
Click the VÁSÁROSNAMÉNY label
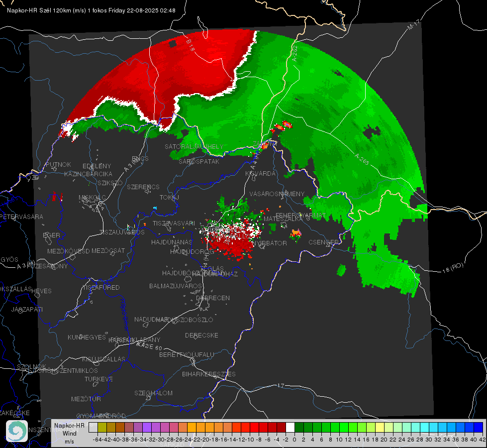pyautogui.click(x=277, y=194)
